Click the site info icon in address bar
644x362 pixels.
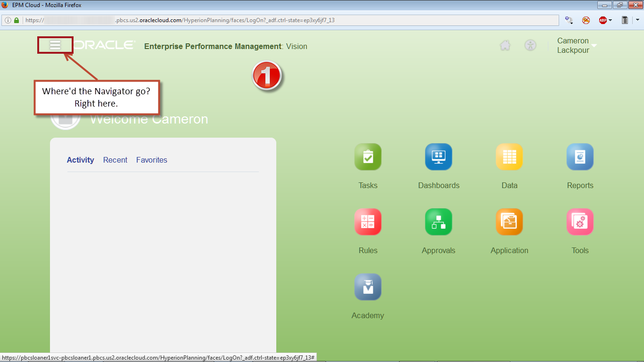pos(8,20)
